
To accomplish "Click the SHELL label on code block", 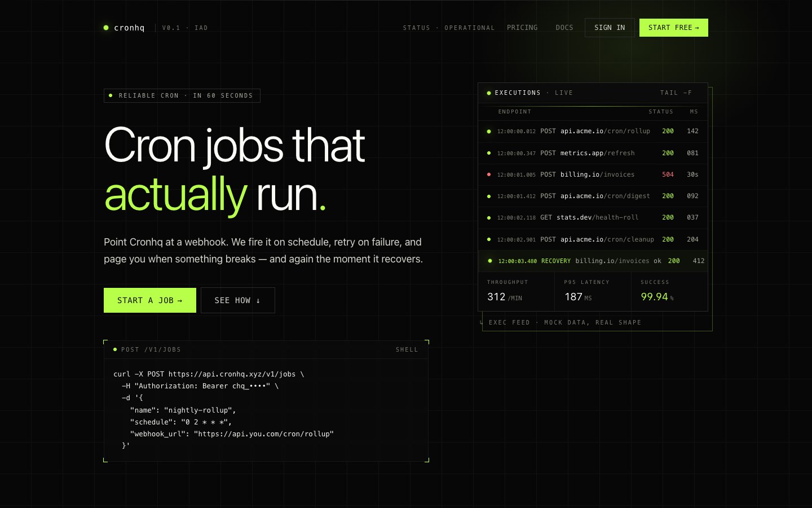I will coord(407,350).
